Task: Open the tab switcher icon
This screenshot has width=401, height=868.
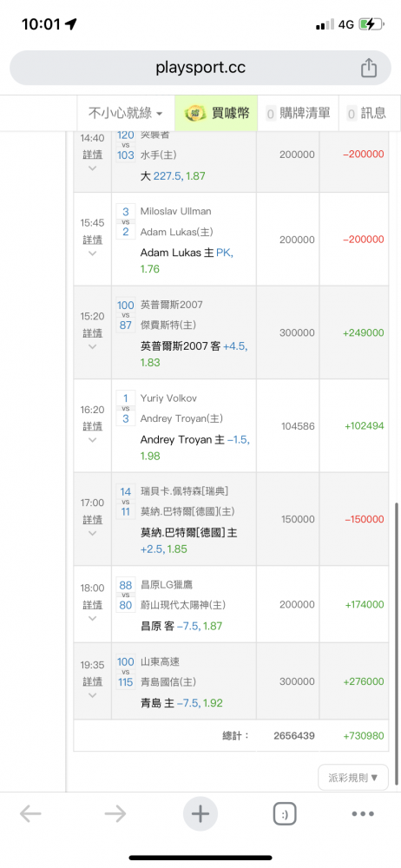Action: [285, 814]
